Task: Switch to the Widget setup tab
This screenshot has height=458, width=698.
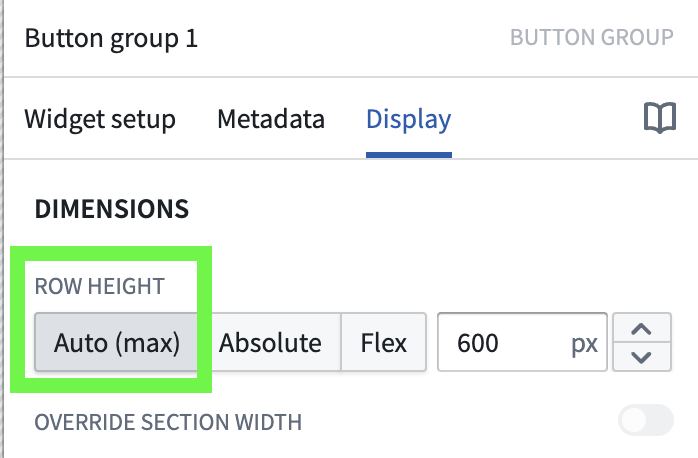Action: [100, 120]
